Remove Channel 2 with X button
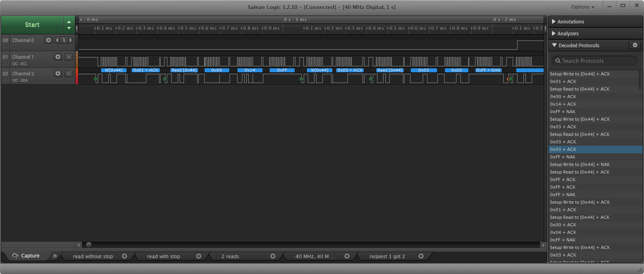The width and height of the screenshot is (644, 274). coord(69,73)
